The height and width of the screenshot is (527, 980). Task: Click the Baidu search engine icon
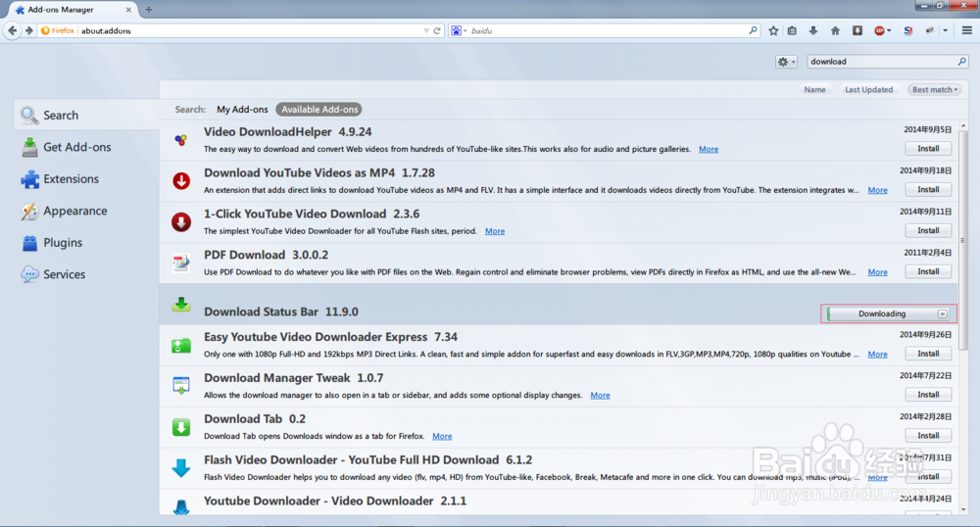pyautogui.click(x=457, y=30)
